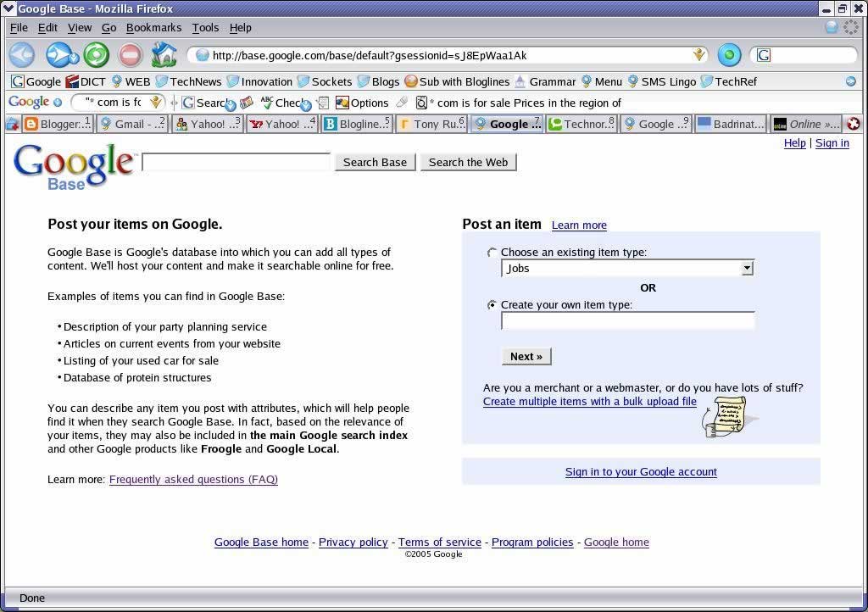Open the Help menu in menu bar
This screenshot has height=612, width=868.
[x=240, y=28]
